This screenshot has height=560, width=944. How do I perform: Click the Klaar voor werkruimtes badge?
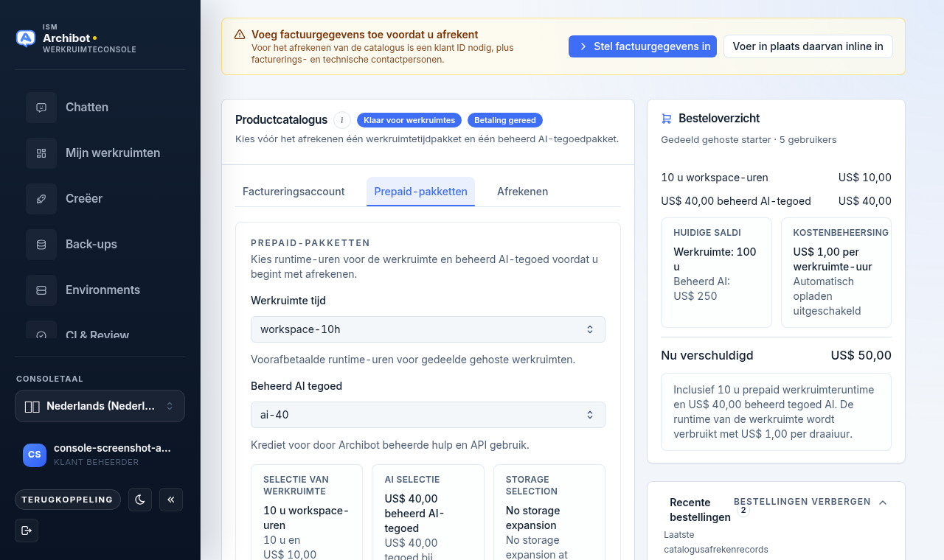[409, 120]
